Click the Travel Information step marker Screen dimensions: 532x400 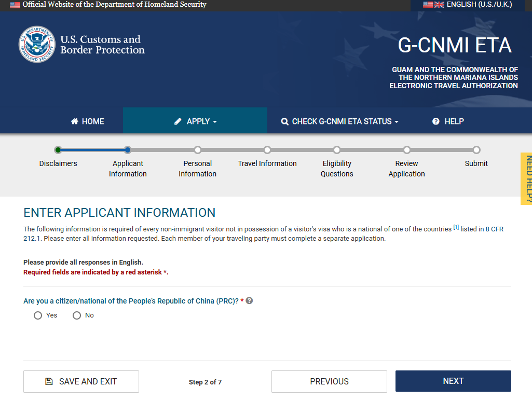[267, 150]
